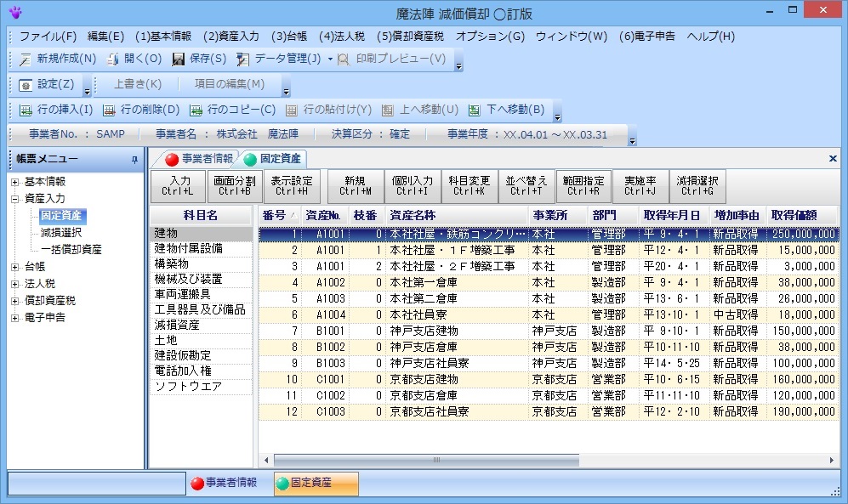The height and width of the screenshot is (504, 848).
Task: Collapse the 資産入力 tree node
Action: (x=14, y=199)
